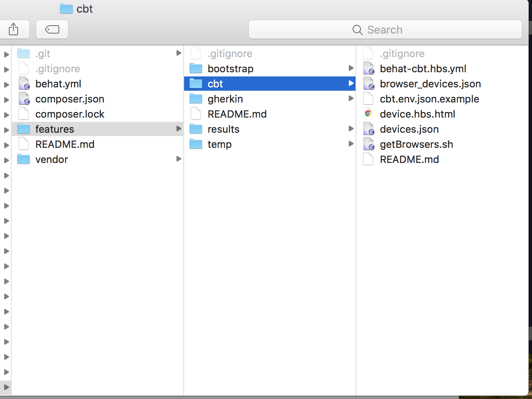532x399 pixels.
Task: Expand the bootstrap folder arrow
Action: (351, 68)
